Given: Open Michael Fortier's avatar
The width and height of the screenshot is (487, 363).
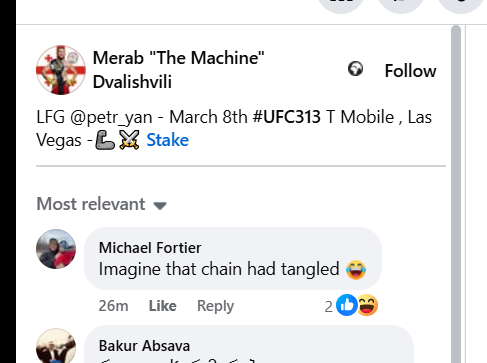Looking at the screenshot, I should (56, 249).
